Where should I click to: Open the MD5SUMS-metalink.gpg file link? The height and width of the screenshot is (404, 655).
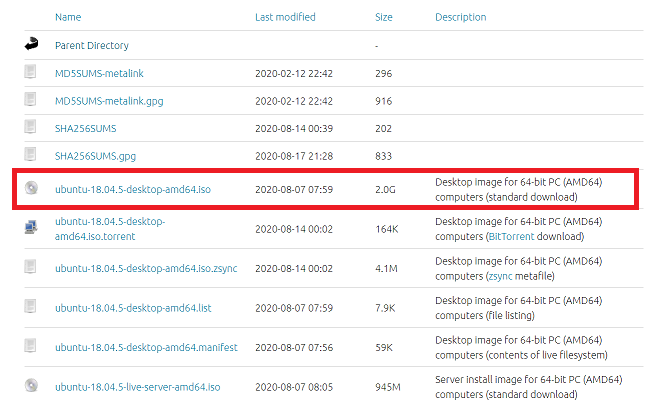(109, 102)
